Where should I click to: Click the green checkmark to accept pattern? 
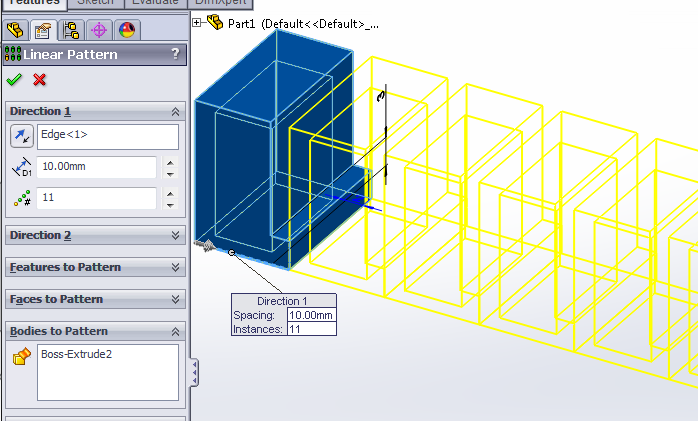point(14,80)
